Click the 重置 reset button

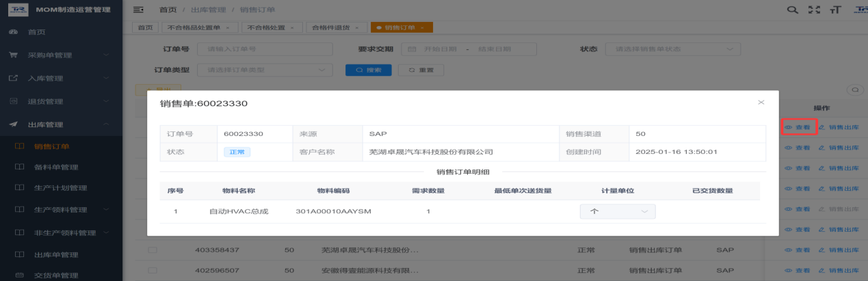tap(421, 70)
